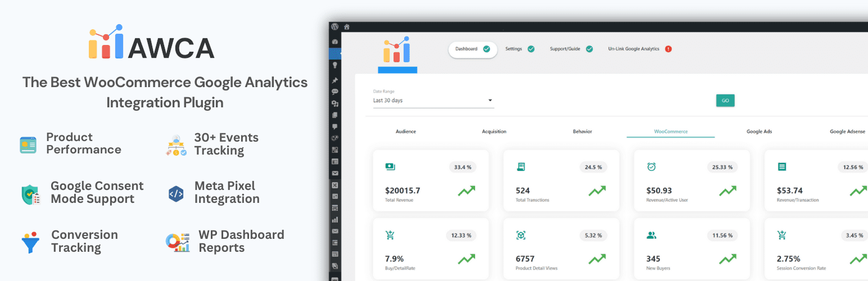Screen dimensions: 868x281
Task: Click the Google Consent Mode shield icon
Action: [x=30, y=193]
